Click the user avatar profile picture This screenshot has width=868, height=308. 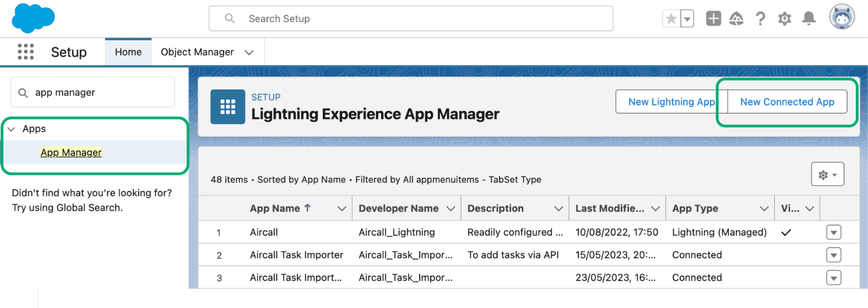click(x=842, y=18)
